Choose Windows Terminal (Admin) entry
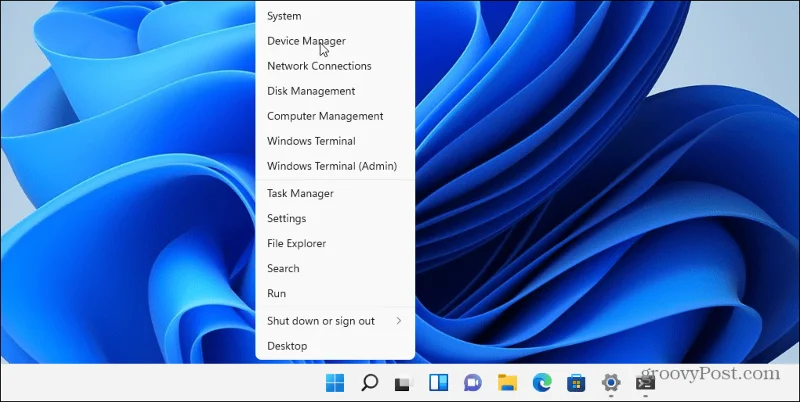This screenshot has height=402, width=800. (x=335, y=166)
